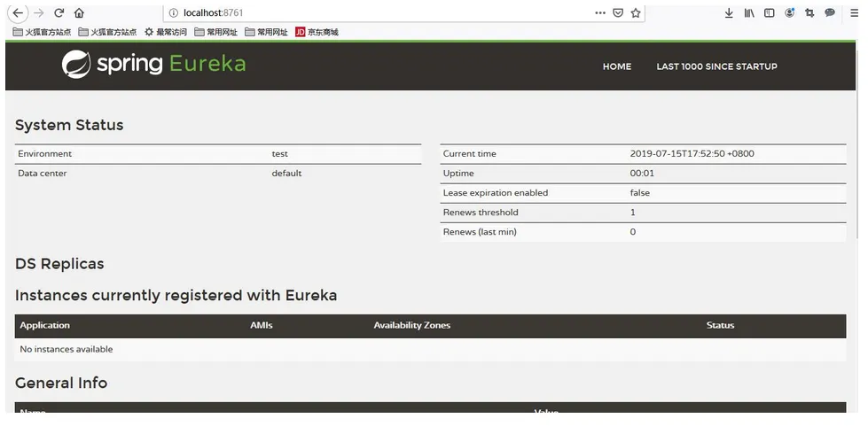The height and width of the screenshot is (426, 868).
Task: Select the 2019-07-15T17:52:50 +0800 timestamp value
Action: 692,154
